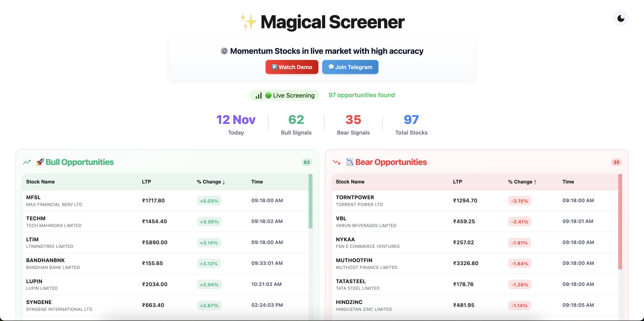Click the gear icon before the Momentum Stocks headline
The height and width of the screenshot is (321, 644).
[x=224, y=51]
